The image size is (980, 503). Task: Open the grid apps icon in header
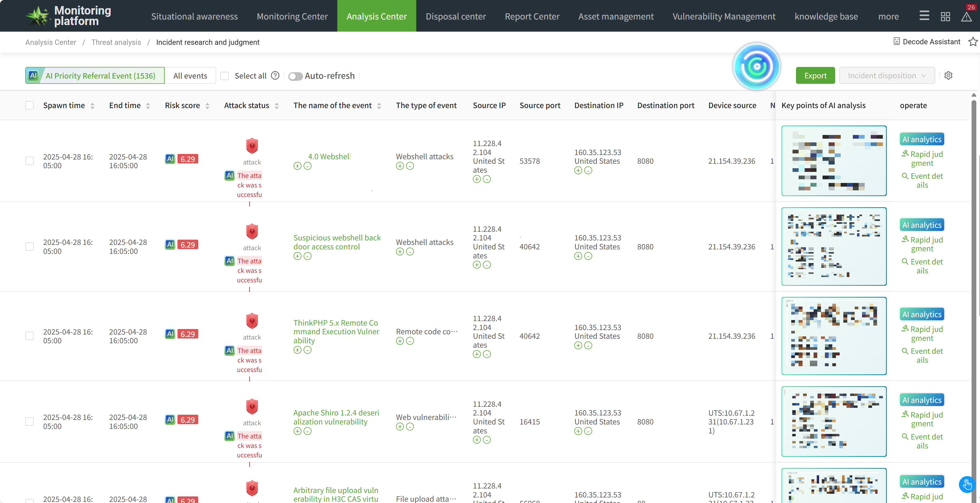tap(946, 16)
